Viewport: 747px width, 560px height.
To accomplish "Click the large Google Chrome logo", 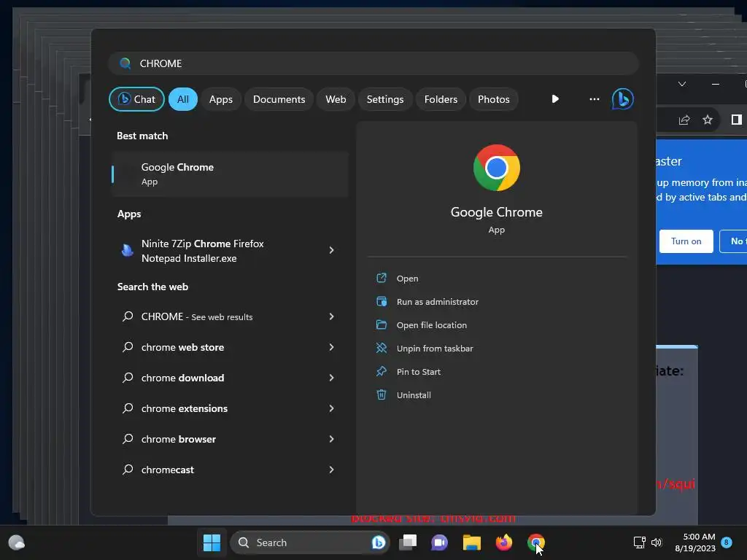I will tap(496, 168).
